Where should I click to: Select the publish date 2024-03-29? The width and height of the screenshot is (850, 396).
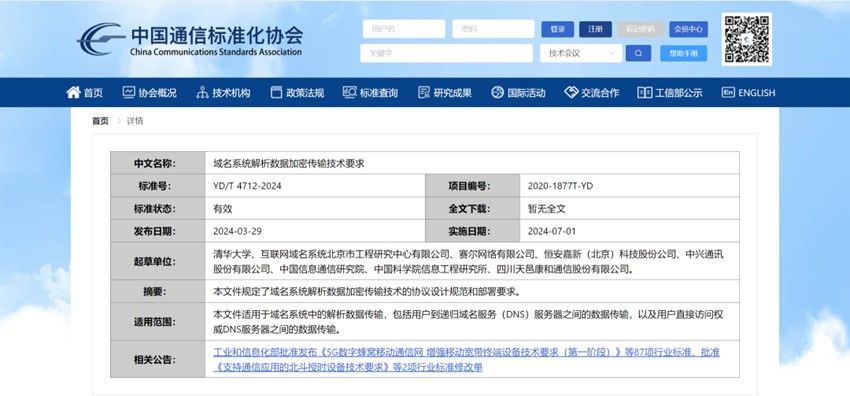tap(237, 231)
